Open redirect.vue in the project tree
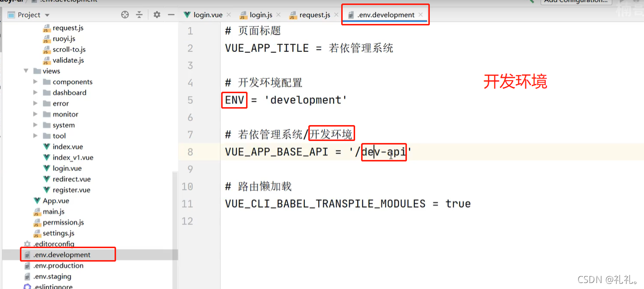 pos(72,179)
